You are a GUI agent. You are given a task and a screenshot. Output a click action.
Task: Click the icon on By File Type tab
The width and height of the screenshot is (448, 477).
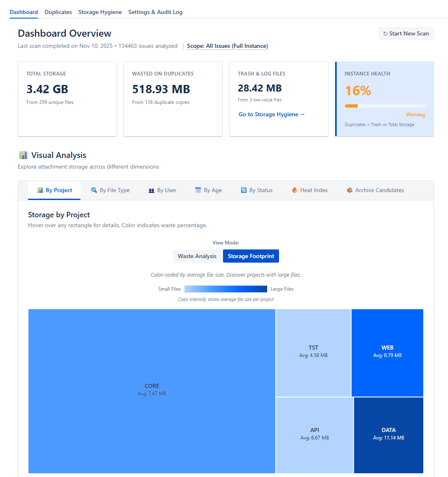(93, 190)
